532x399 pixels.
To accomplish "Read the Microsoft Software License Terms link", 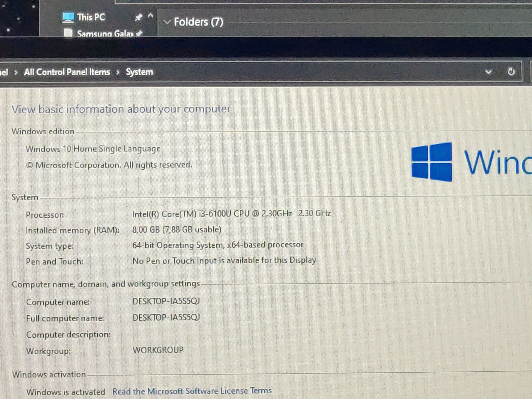I will pos(192,391).
